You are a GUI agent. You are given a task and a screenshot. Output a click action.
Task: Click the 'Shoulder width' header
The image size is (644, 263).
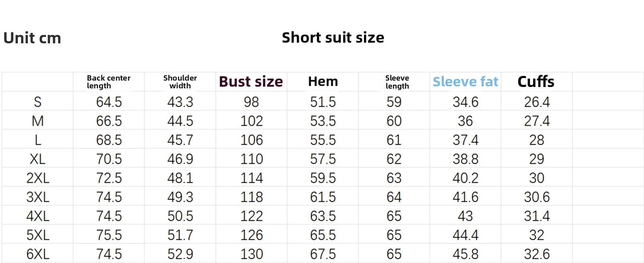click(x=180, y=82)
